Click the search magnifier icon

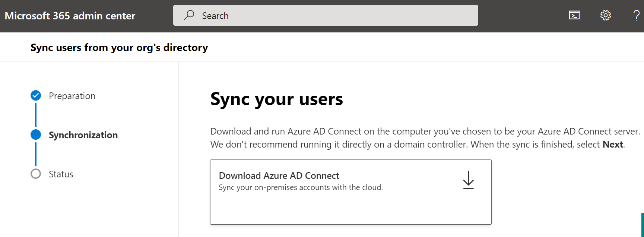click(189, 15)
